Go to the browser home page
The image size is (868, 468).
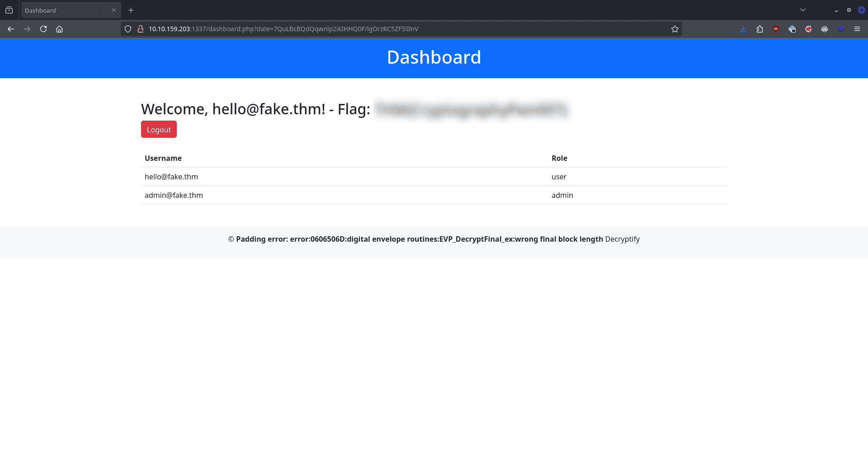59,29
